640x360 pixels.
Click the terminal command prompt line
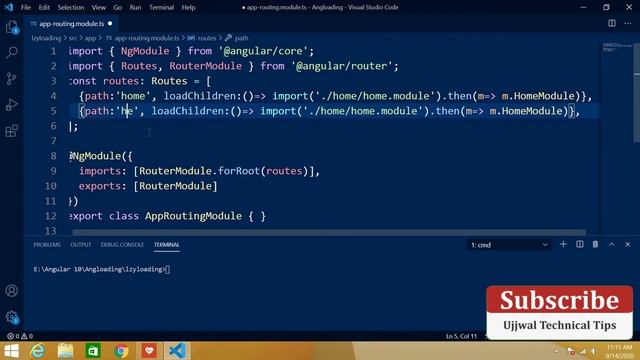(102, 269)
